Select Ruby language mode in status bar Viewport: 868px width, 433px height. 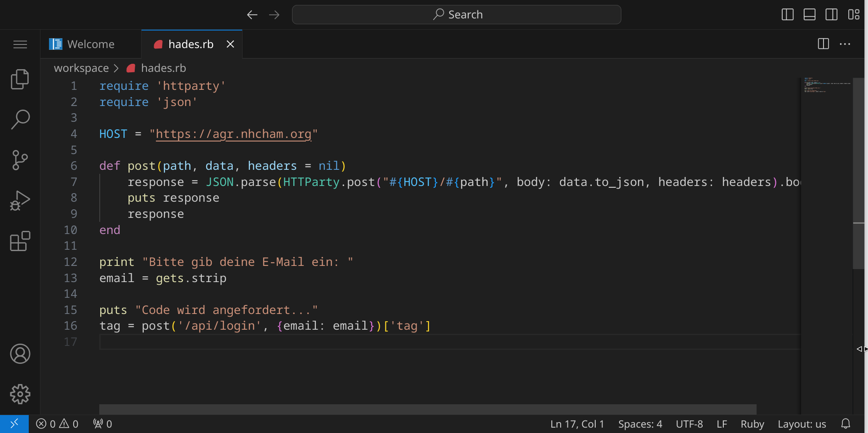coord(752,424)
